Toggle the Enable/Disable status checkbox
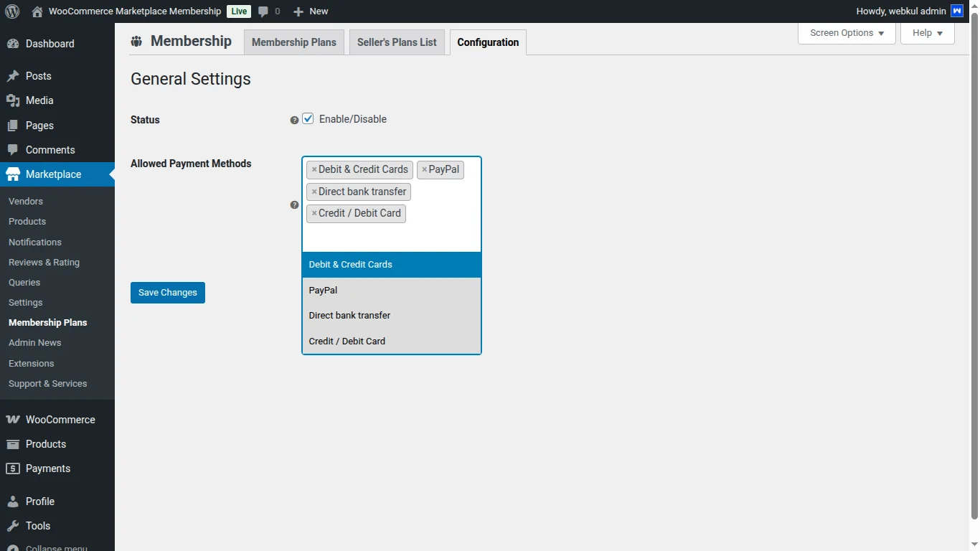 308,119
